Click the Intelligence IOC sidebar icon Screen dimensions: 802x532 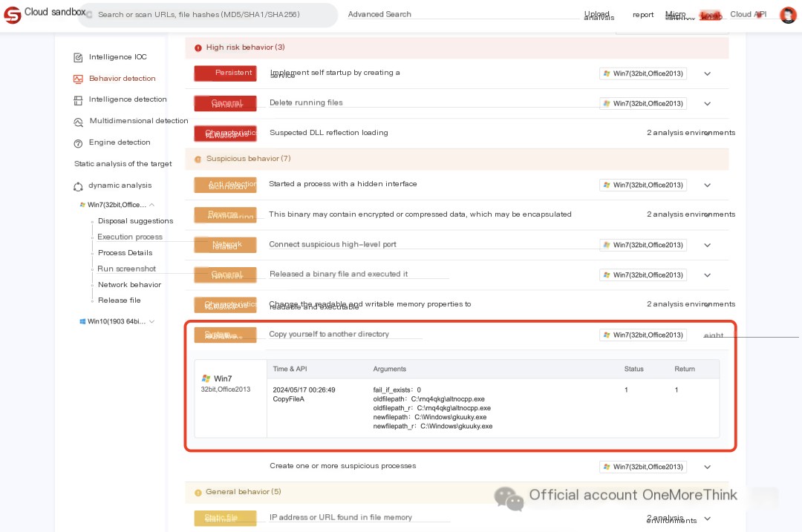[x=78, y=58]
